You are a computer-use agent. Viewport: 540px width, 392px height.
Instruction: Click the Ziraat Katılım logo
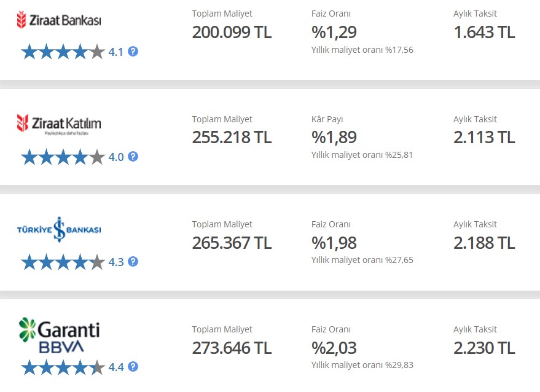pos(59,125)
